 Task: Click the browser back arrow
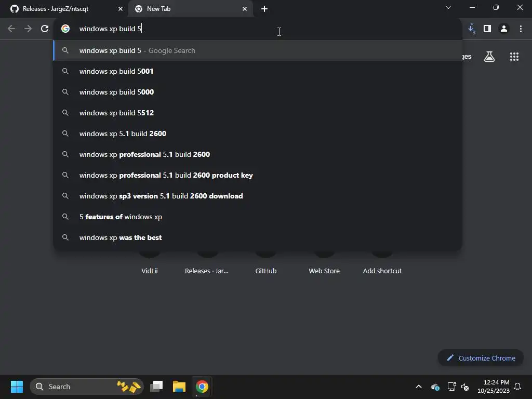pos(11,29)
